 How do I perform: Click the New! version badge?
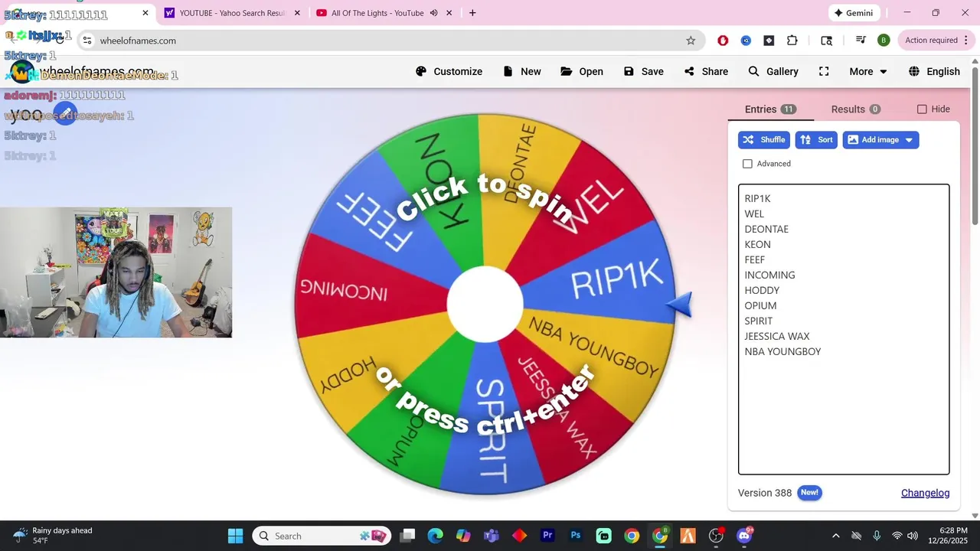(x=809, y=493)
